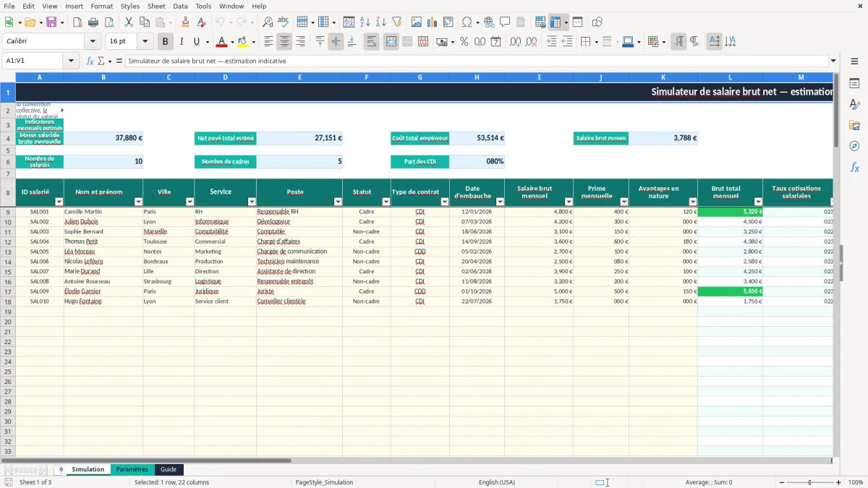Image resolution: width=868 pixels, height=488 pixels.
Task: Open the Name Box dropdown
Action: tap(71, 61)
